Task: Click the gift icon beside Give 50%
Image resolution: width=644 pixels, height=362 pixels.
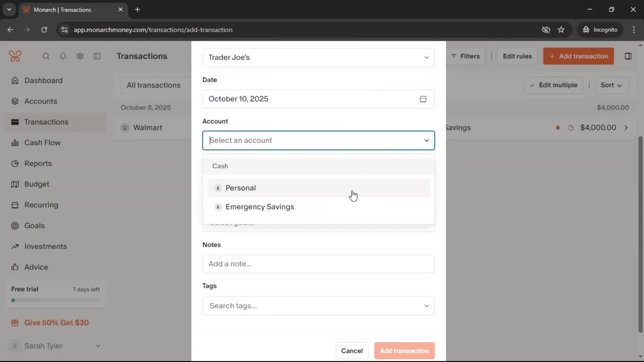Action: click(x=15, y=323)
